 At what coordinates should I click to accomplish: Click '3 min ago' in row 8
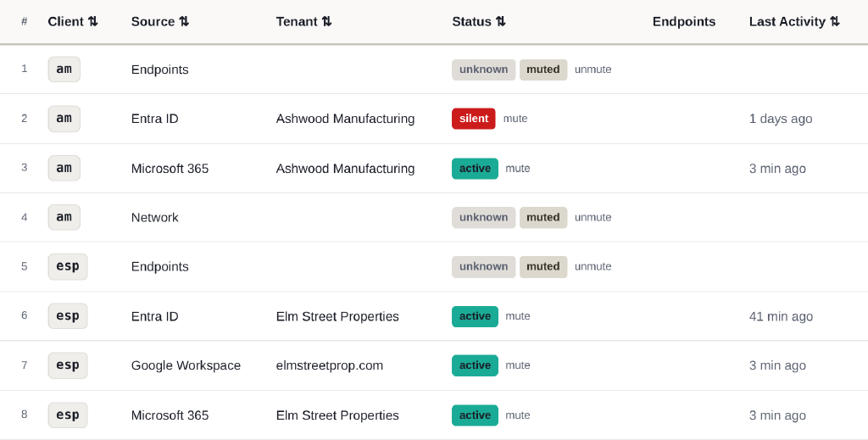777,415
